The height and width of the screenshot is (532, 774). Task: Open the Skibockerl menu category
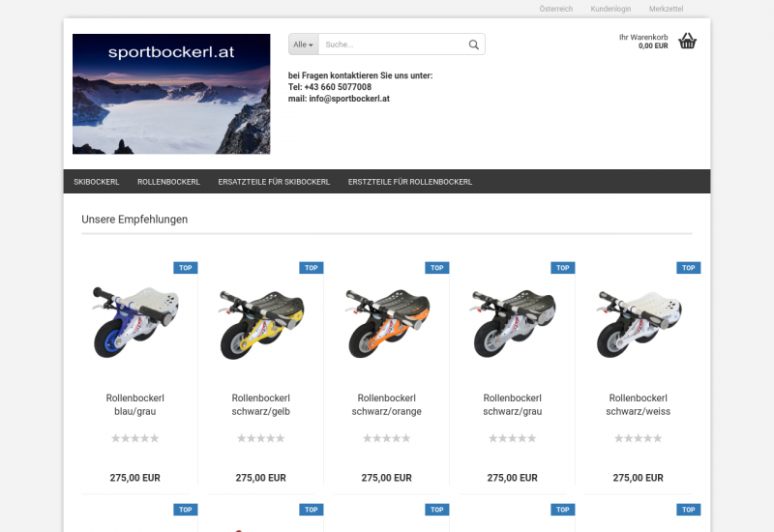[x=96, y=182]
